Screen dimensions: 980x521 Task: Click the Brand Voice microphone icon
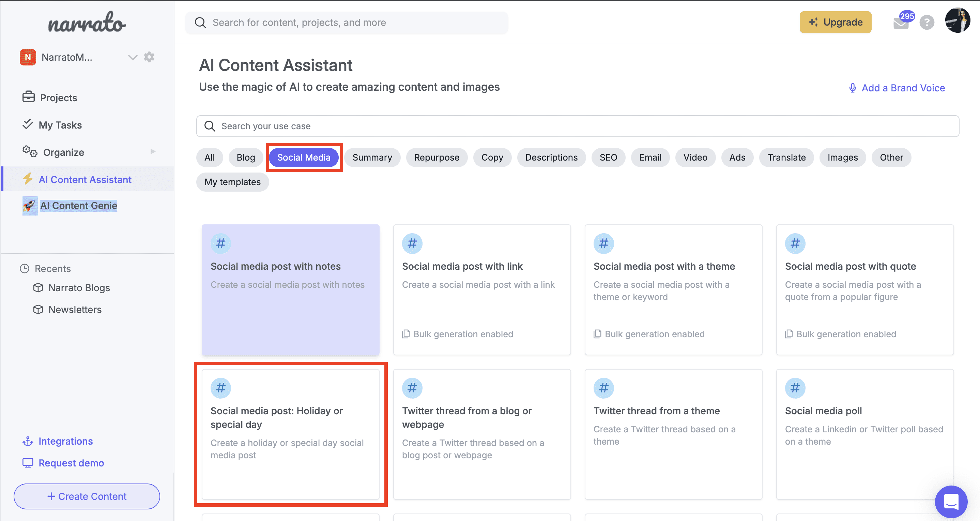coord(853,88)
